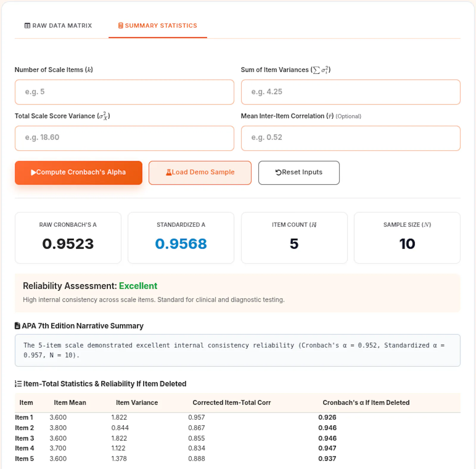The image size is (476, 469).
Task: Click Item 2 variance value 0.844
Action: pos(120,428)
